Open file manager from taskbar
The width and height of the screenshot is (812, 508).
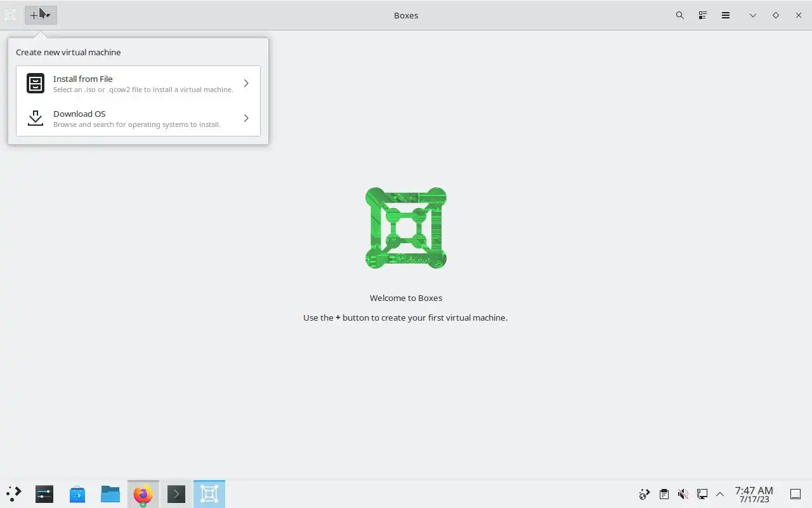point(110,494)
